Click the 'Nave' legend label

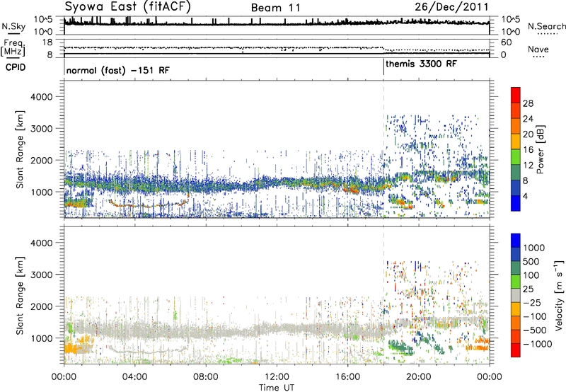pos(538,50)
